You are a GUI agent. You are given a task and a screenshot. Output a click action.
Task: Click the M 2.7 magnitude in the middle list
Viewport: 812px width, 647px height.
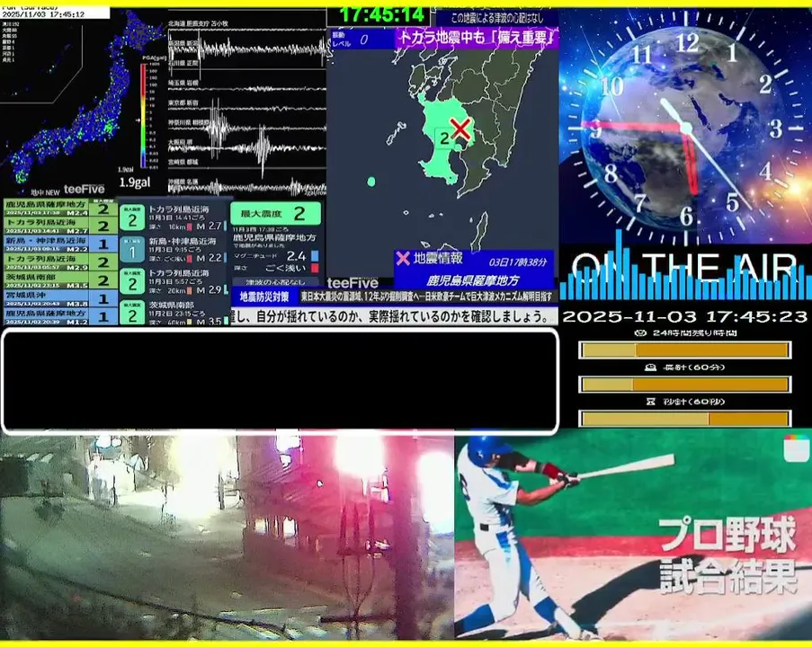(209, 226)
